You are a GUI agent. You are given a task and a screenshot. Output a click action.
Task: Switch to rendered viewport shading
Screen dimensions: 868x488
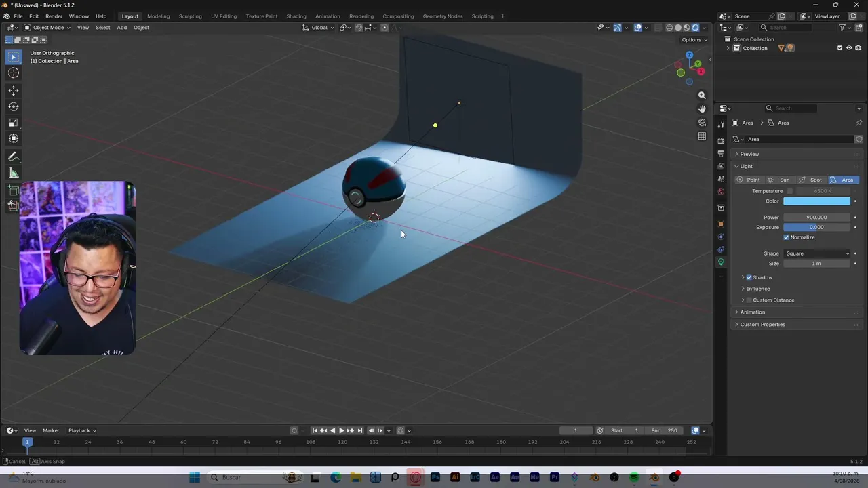pyautogui.click(x=695, y=28)
